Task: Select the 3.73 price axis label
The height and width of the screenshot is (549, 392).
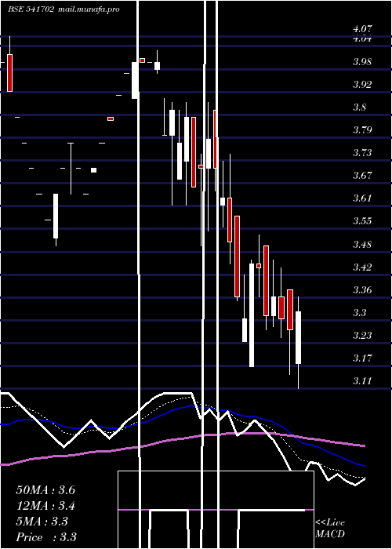Action: 362,153
